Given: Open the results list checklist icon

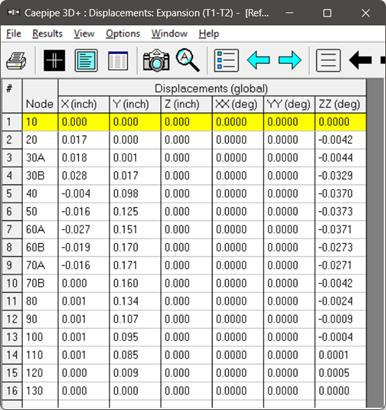Looking at the screenshot, I should tap(226, 60).
